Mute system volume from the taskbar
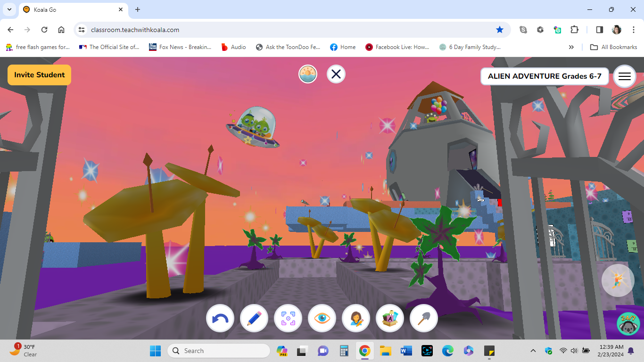This screenshot has width=644, height=362. point(574,351)
